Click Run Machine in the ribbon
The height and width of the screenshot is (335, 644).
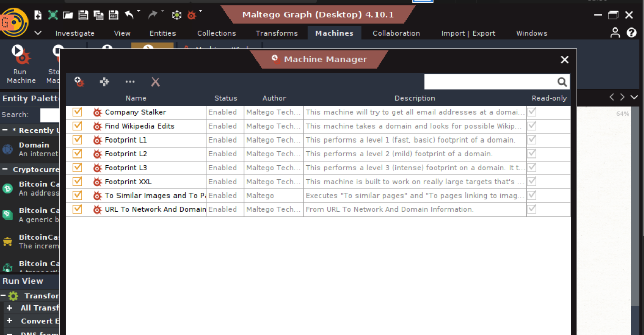pos(21,64)
